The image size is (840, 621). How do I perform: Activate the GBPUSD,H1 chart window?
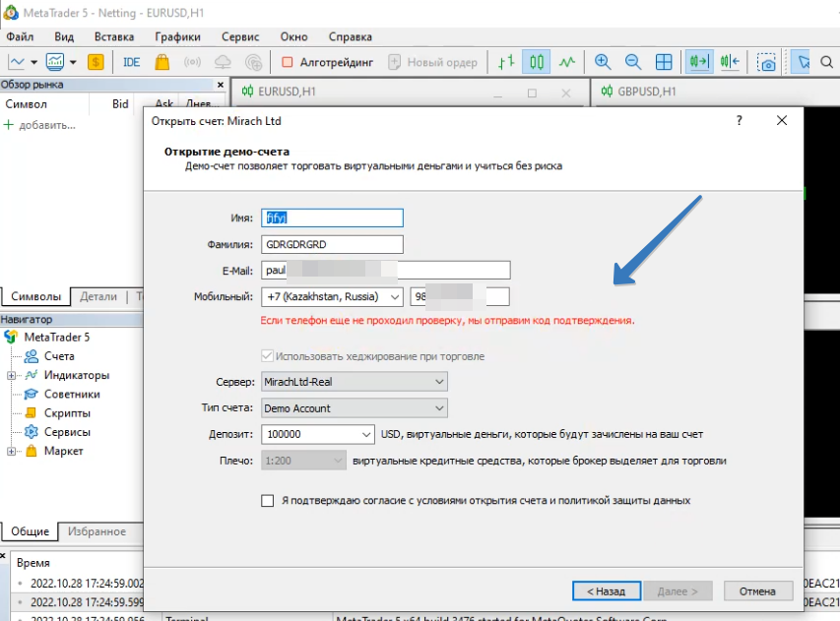tap(647, 92)
